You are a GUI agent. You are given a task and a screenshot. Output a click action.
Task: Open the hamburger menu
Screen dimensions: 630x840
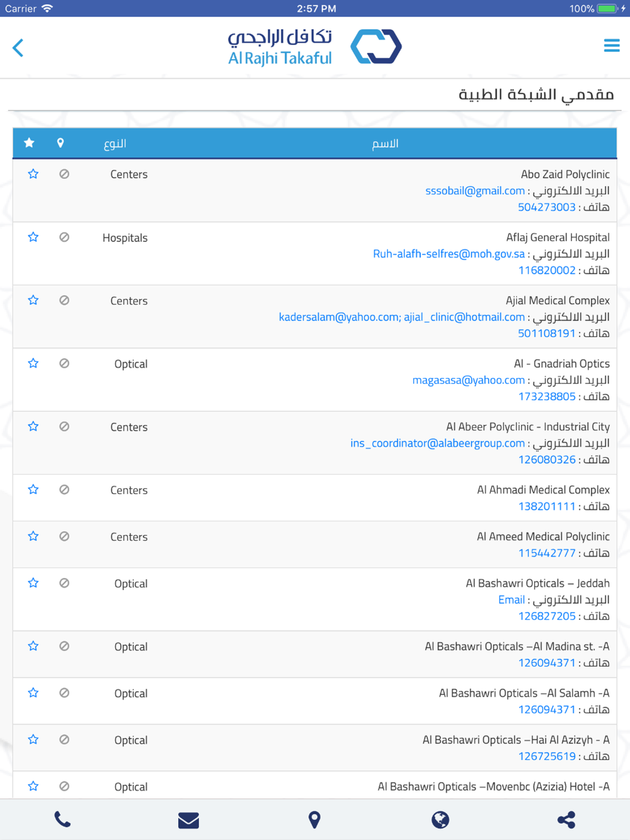[612, 46]
